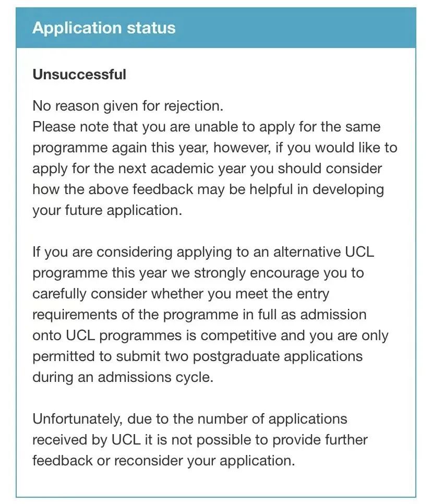
Task: Click the words 'programme again this year'
Action: (121, 148)
